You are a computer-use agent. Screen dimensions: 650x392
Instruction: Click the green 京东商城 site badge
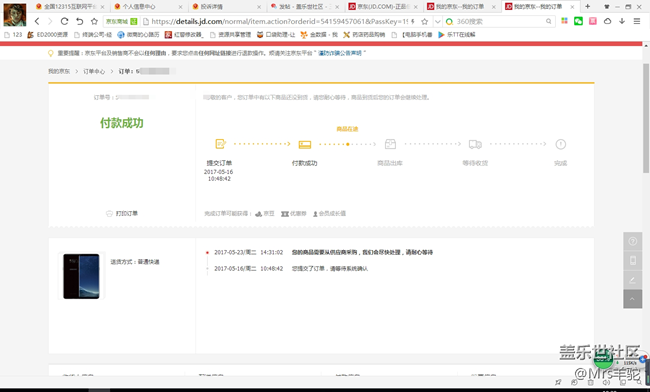coord(121,22)
